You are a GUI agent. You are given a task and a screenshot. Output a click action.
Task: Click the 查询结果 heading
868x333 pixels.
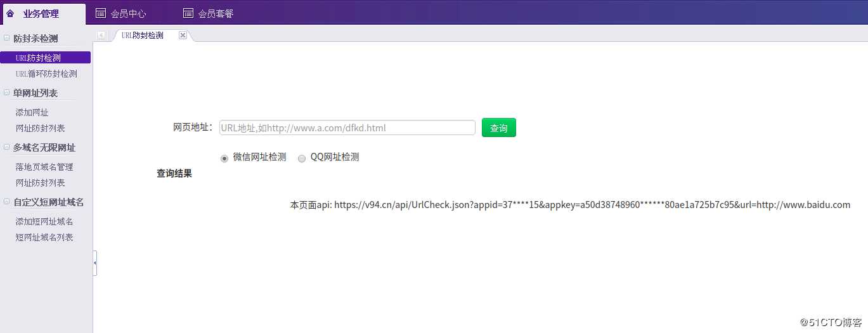coord(174,173)
